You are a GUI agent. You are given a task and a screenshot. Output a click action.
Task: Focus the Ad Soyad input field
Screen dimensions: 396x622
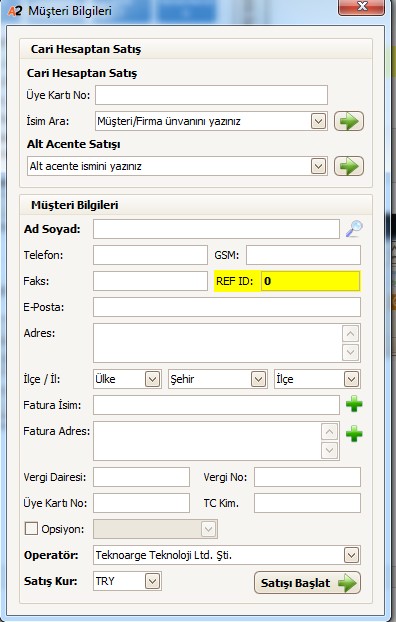[216, 229]
